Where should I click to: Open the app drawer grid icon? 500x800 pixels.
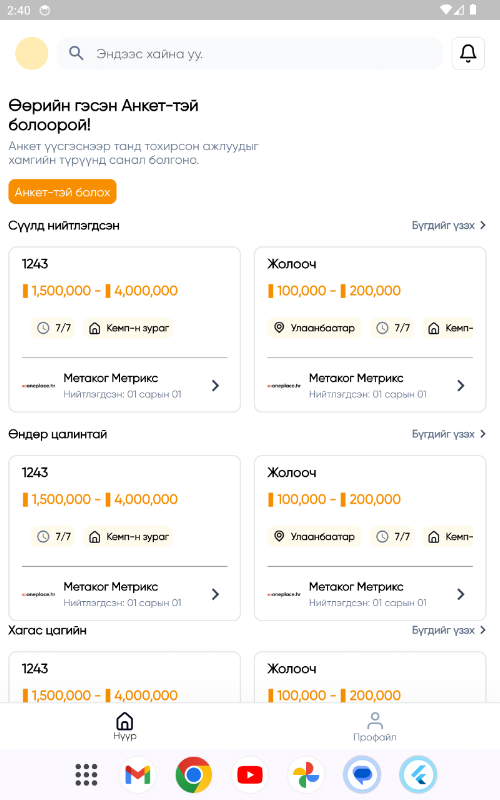coord(86,775)
